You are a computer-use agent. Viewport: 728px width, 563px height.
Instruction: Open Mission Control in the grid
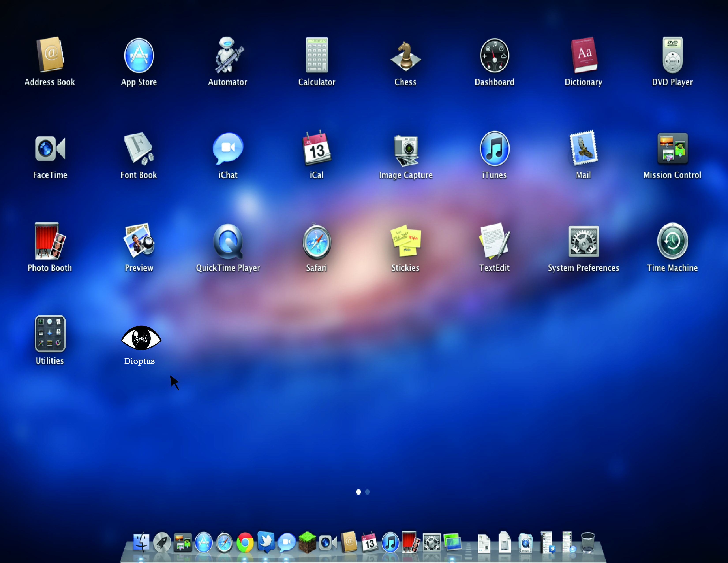pos(672,149)
